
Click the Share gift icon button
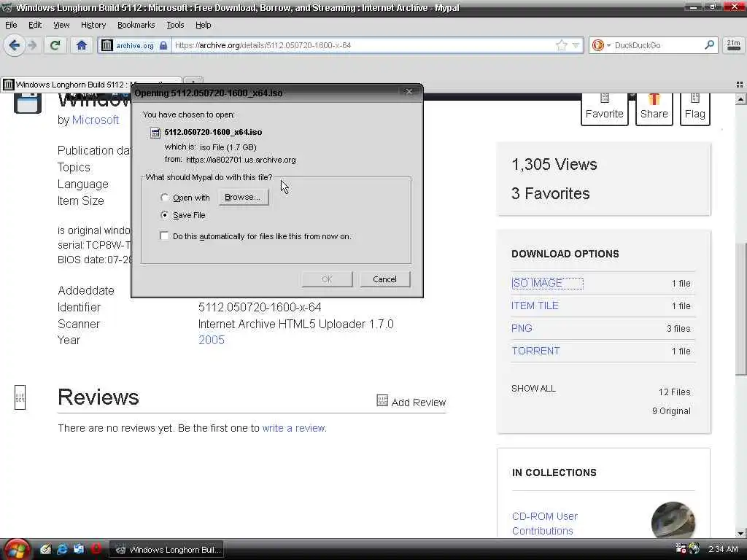click(654, 109)
